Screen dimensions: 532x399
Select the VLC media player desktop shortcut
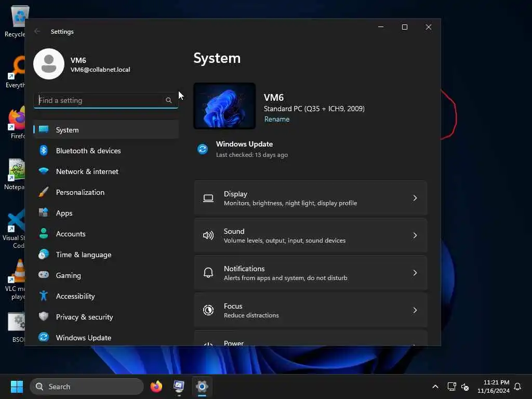point(15,280)
